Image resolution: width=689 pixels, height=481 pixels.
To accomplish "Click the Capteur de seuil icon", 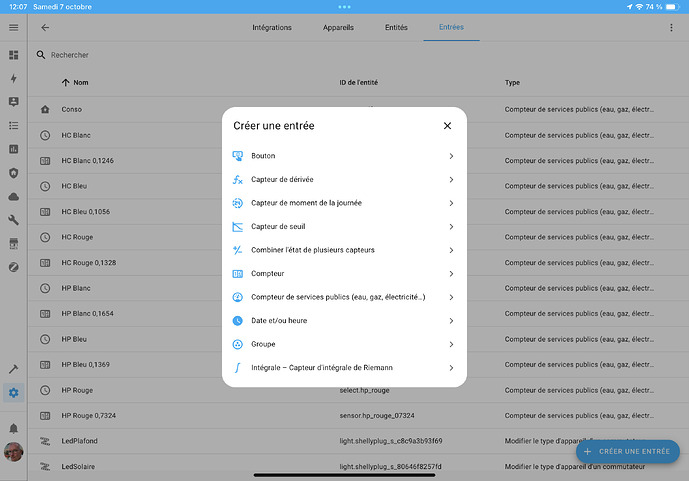I will [x=237, y=227].
